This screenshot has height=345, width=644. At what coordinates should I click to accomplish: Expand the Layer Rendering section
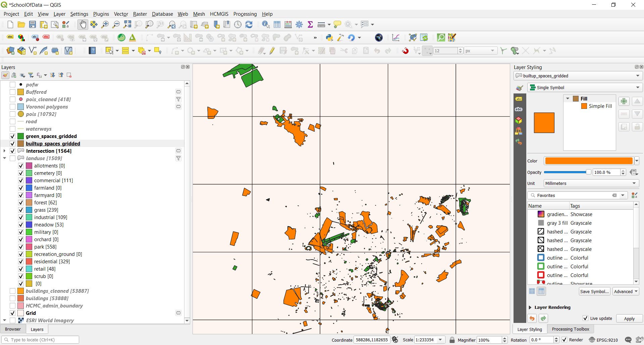click(530, 307)
